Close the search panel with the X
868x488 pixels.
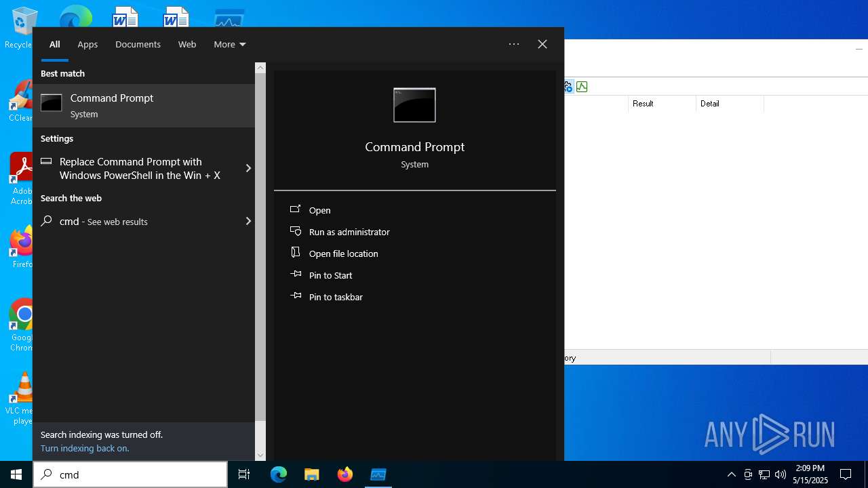pyautogui.click(x=542, y=44)
